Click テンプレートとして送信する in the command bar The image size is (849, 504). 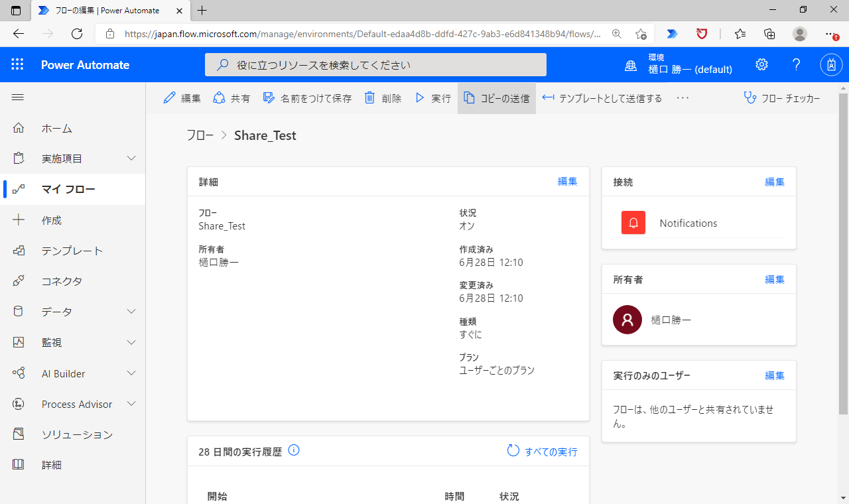[x=602, y=98]
